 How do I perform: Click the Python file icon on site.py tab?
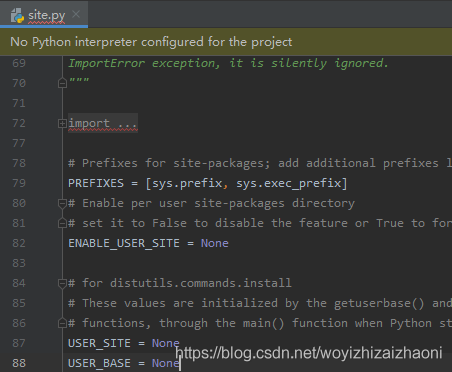17,15
